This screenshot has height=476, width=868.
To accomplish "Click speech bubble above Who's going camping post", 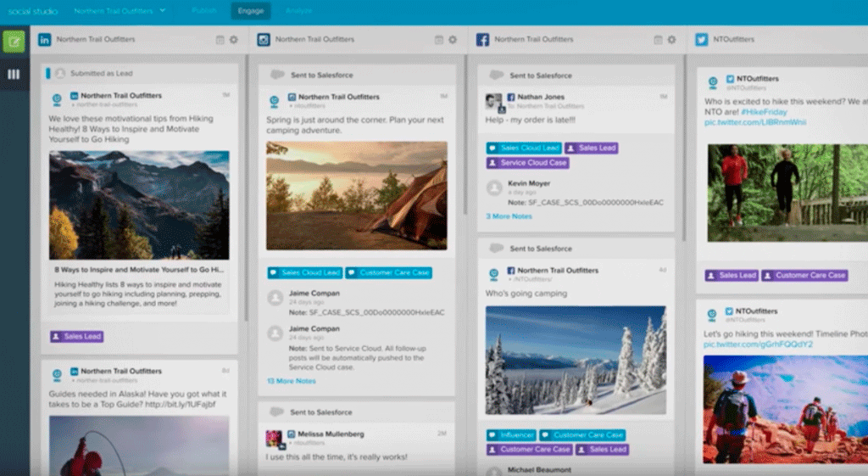I will coord(497,249).
